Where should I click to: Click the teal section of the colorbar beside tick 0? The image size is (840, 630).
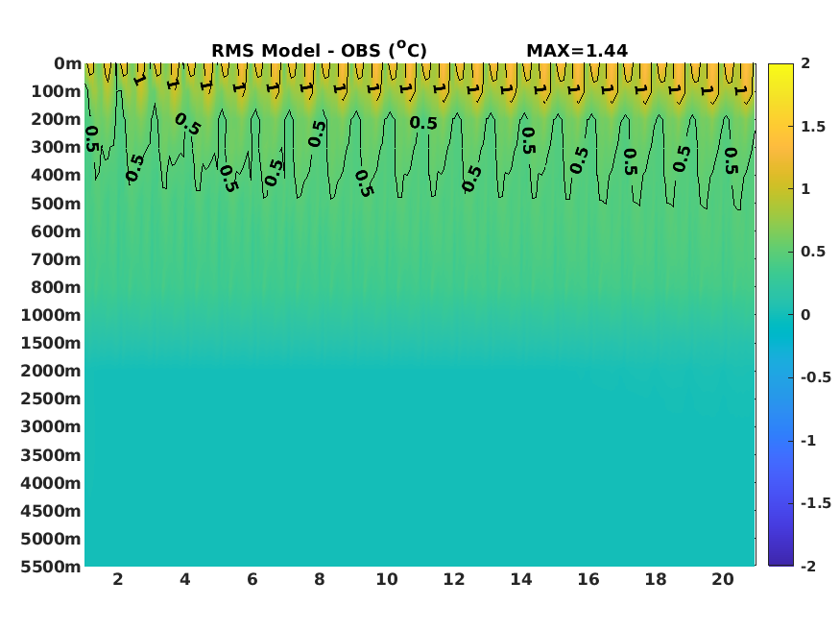click(x=780, y=315)
